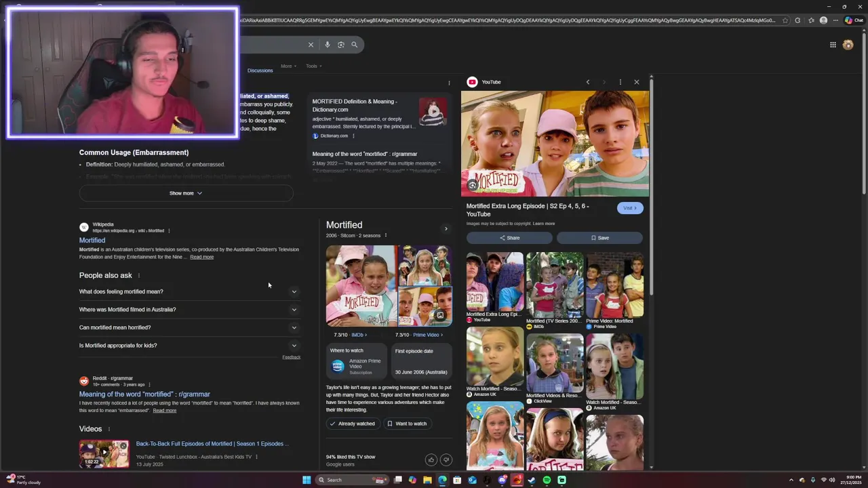The height and width of the screenshot is (488, 868).
Task: Show hidden system tray icons
Action: coord(791,480)
